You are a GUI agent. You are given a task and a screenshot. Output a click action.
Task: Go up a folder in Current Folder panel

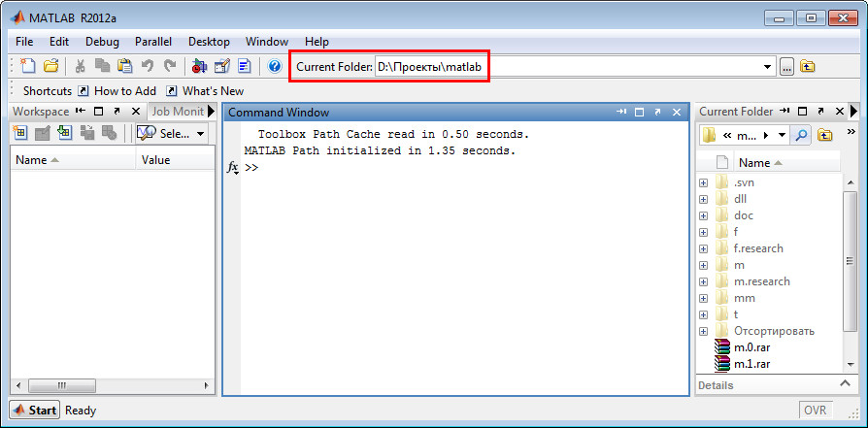coord(824,135)
